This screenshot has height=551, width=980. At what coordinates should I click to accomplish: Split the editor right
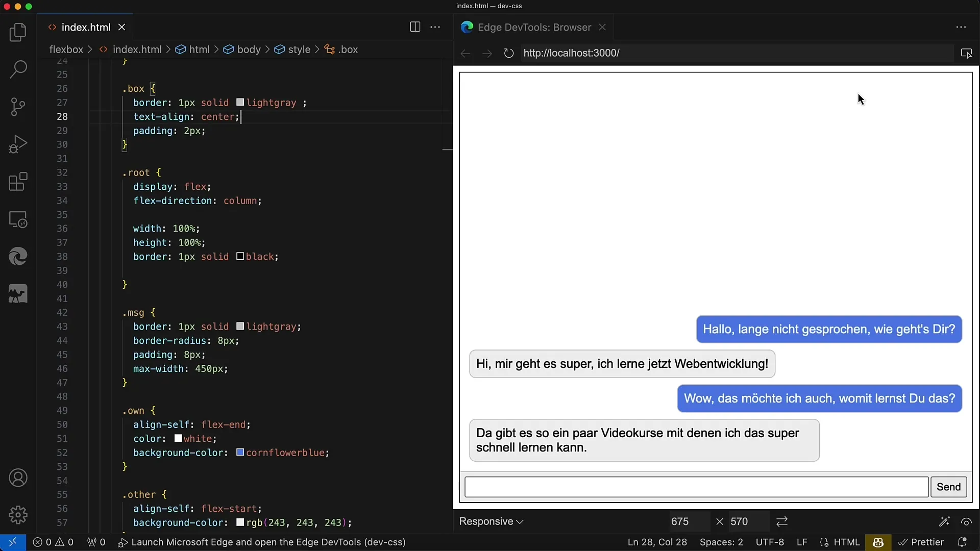click(415, 27)
